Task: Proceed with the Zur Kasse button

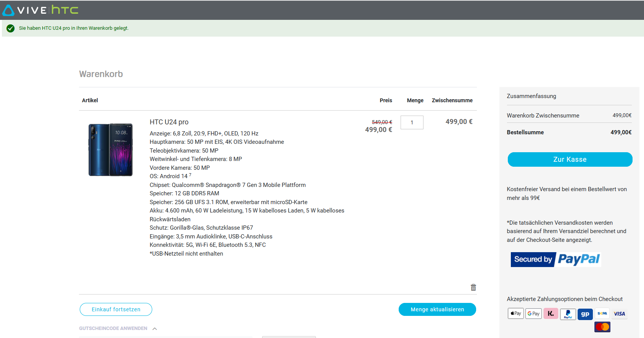Action: coord(570,159)
